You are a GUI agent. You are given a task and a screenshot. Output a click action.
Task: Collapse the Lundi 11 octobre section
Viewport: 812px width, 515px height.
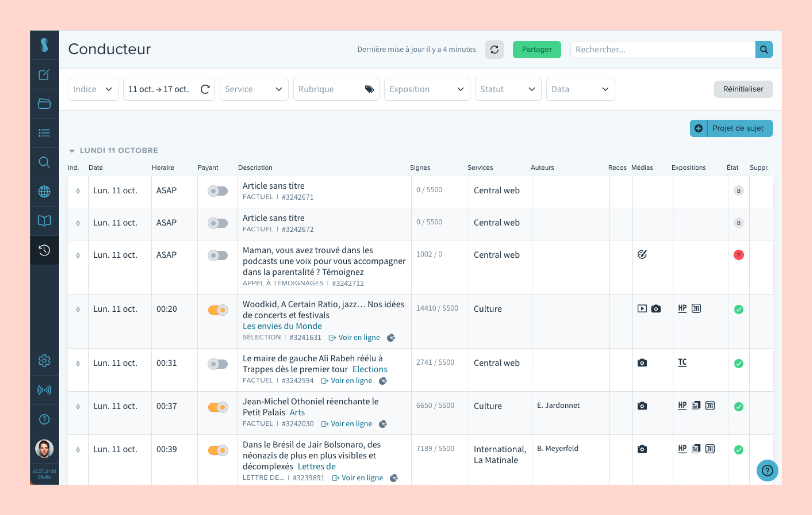coord(72,151)
